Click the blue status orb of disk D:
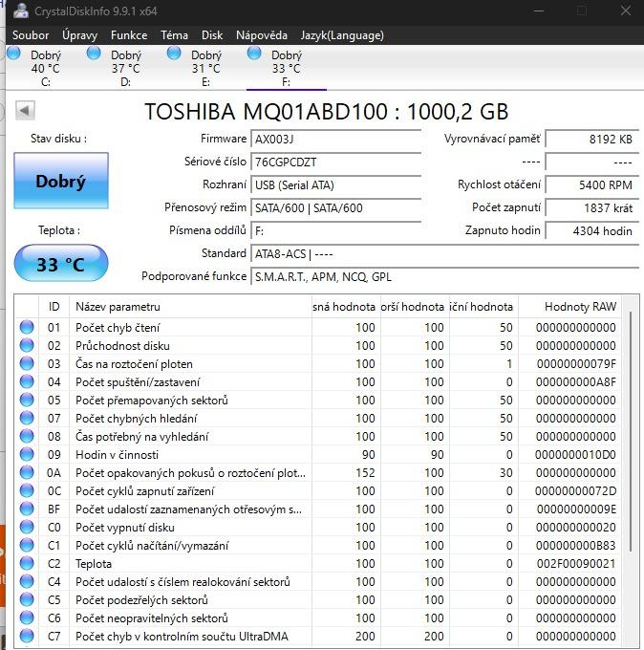644x650 pixels. pyautogui.click(x=94, y=54)
